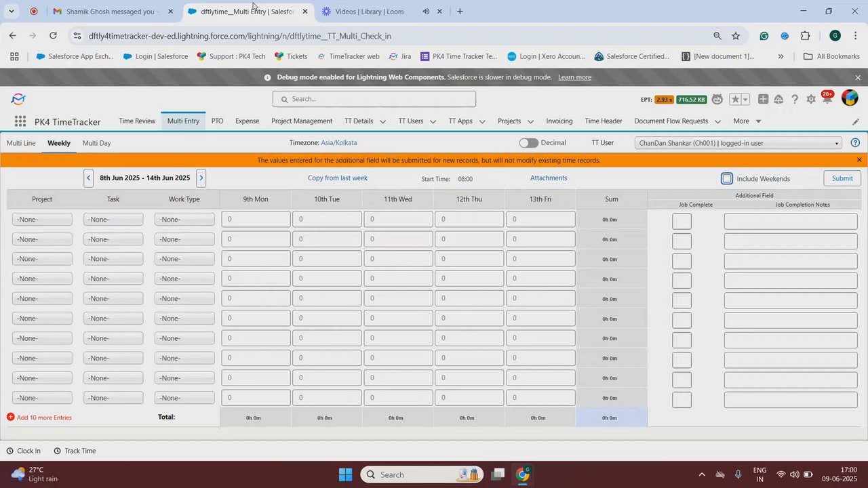Viewport: 868px width, 488px height.
Task: Click the favorites star icon
Action: tap(735, 100)
